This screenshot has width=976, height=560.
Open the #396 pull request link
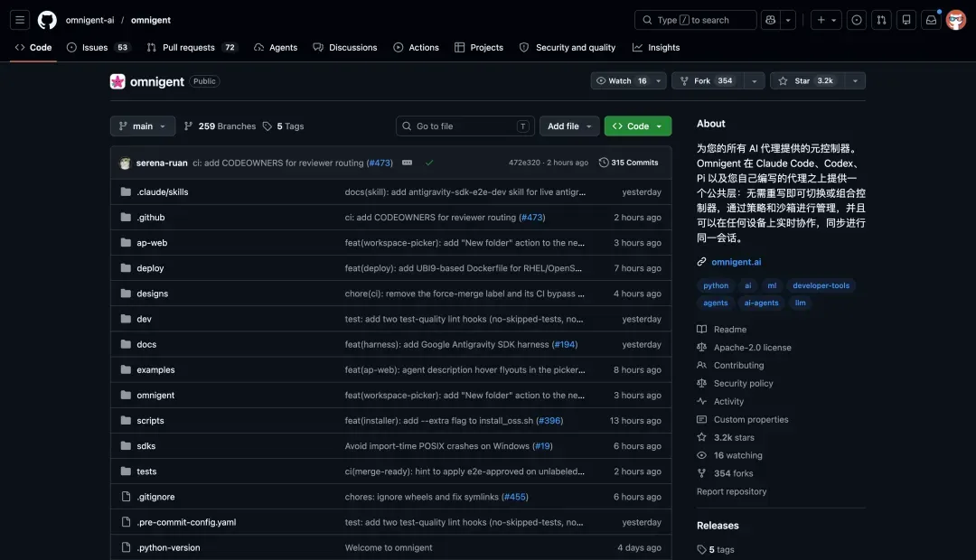(x=549, y=421)
